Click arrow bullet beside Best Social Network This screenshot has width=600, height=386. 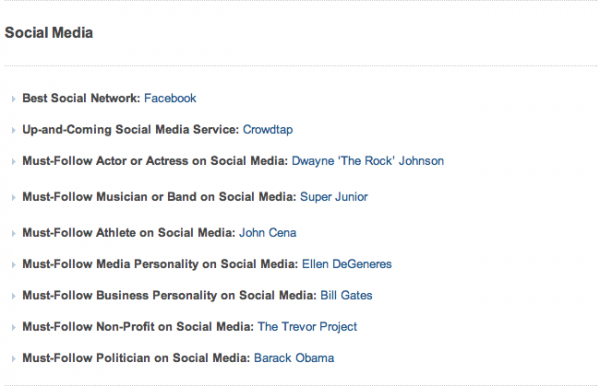click(x=13, y=99)
